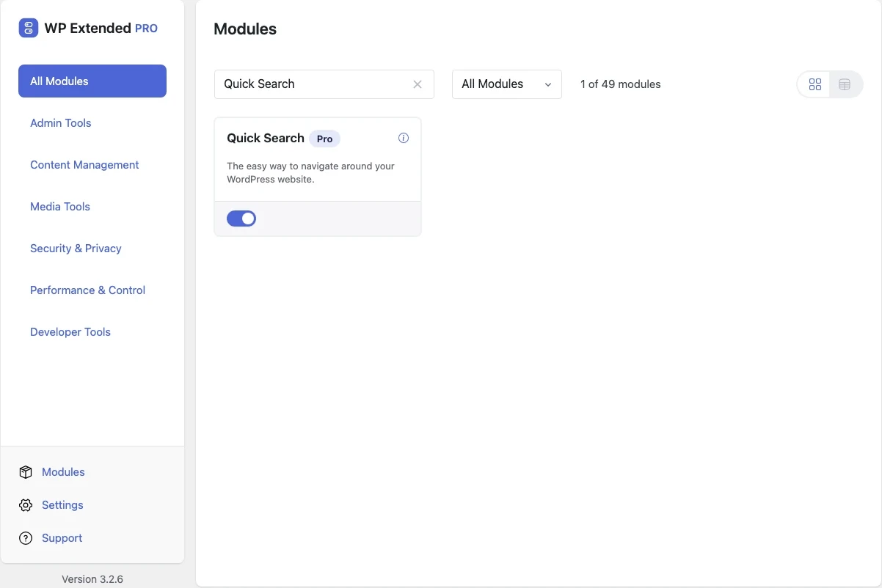Open the Security & Privacy category
This screenshot has height=588, width=882.
[x=76, y=249]
